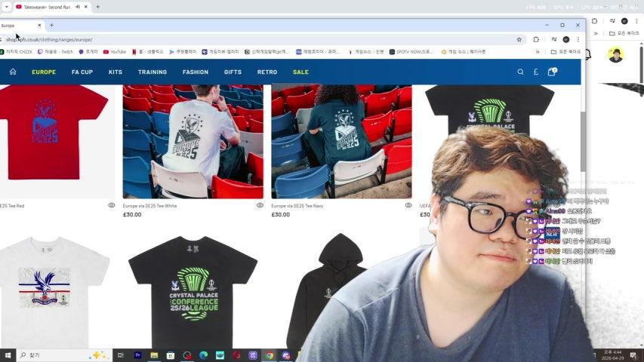This screenshot has height=362, width=644.
Task: Open the CHZZK bookmark
Action: point(16,52)
